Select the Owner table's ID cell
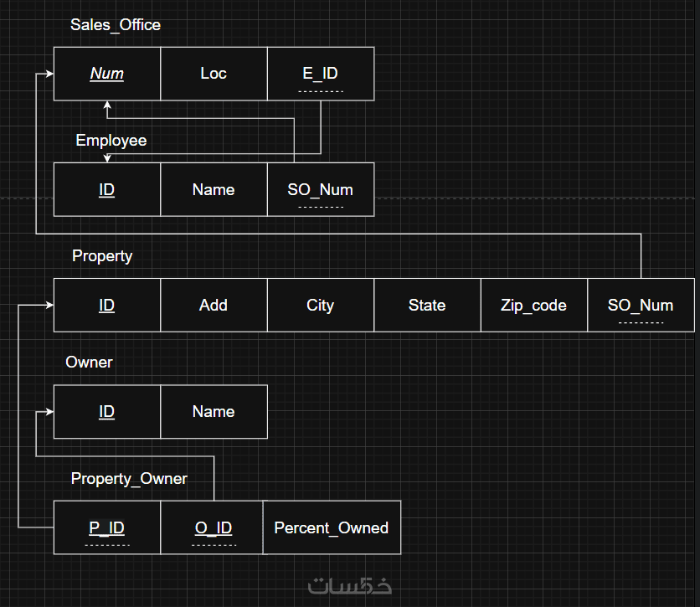The height and width of the screenshot is (607, 700). coord(106,412)
